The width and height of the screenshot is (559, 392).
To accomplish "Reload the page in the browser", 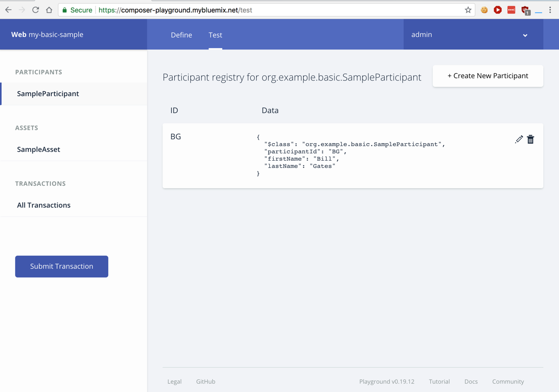I will [35, 10].
